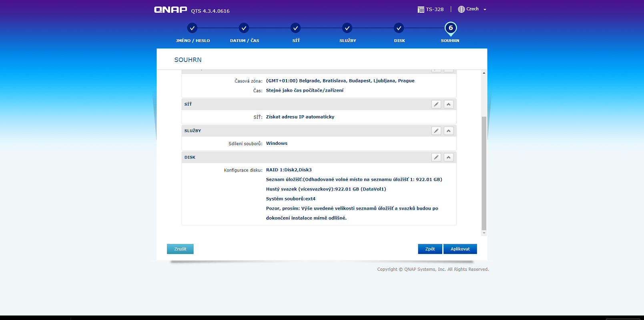Viewport: 644px width, 320px height.
Task: Click the TS-328 device icon
Action: [421, 10]
